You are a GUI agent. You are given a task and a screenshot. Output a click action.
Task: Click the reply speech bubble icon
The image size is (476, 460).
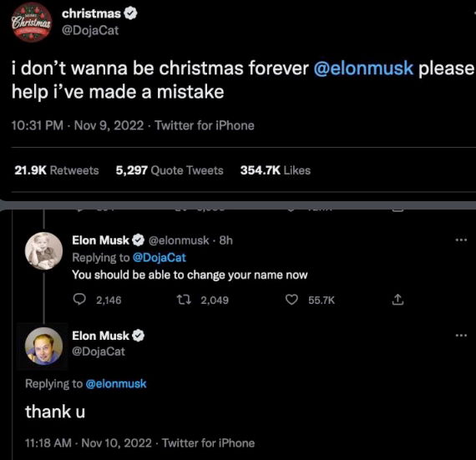click(x=79, y=300)
